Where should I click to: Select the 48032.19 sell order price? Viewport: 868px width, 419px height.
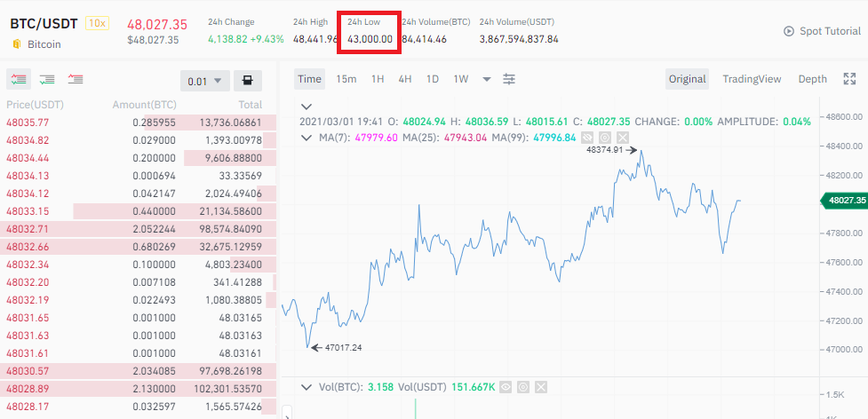tap(28, 300)
